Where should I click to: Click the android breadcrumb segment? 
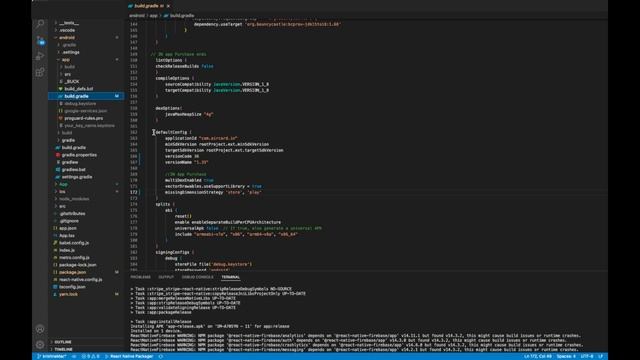click(x=137, y=16)
